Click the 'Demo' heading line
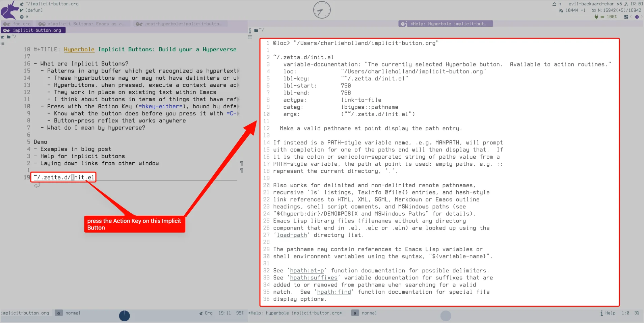 (x=41, y=142)
